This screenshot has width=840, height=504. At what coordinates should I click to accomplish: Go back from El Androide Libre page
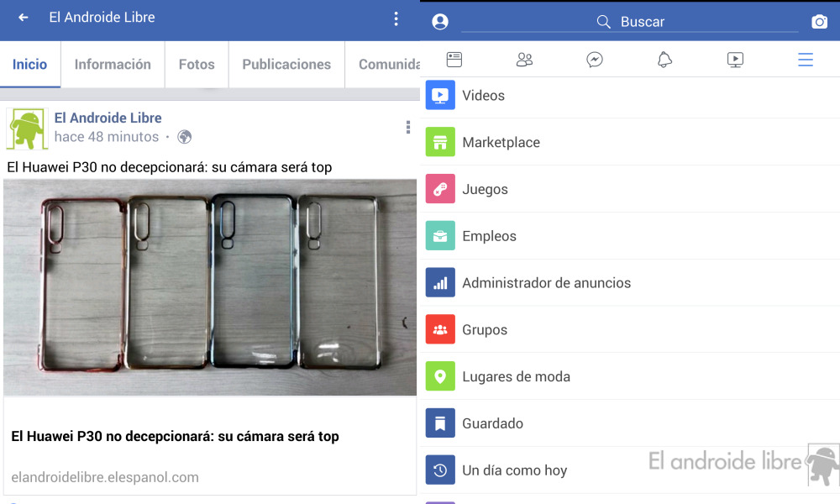pos(23,18)
